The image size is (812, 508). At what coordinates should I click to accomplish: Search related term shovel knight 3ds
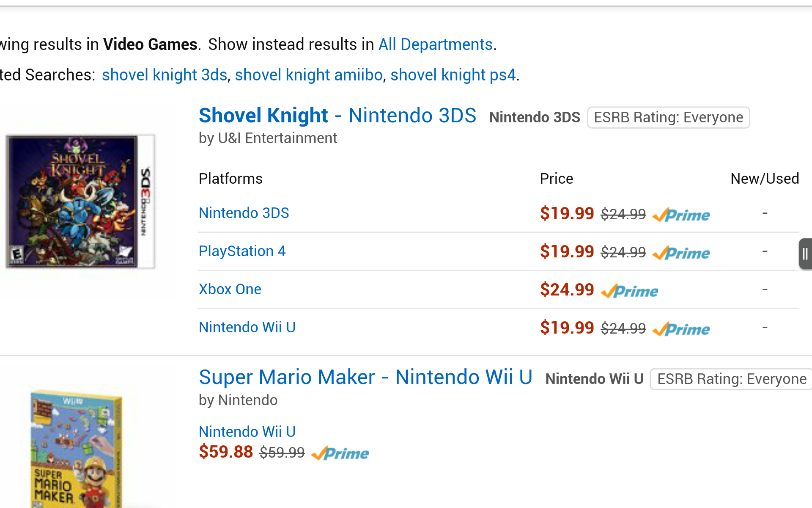[165, 75]
